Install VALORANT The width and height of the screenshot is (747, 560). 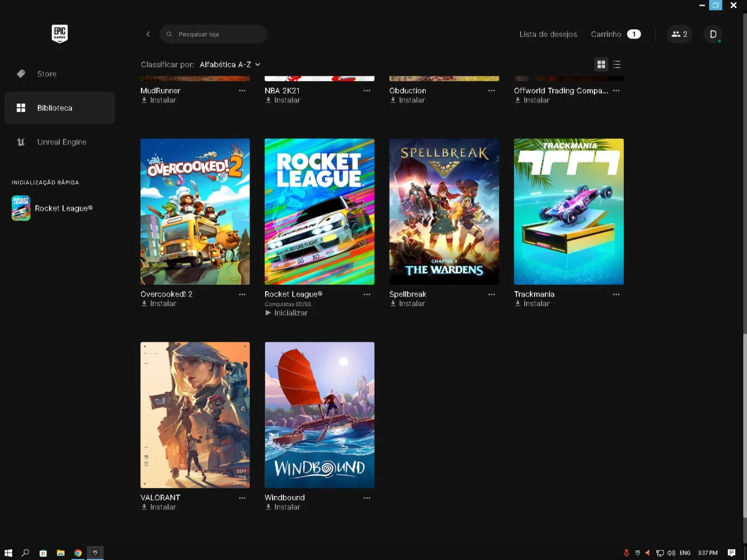click(x=158, y=507)
